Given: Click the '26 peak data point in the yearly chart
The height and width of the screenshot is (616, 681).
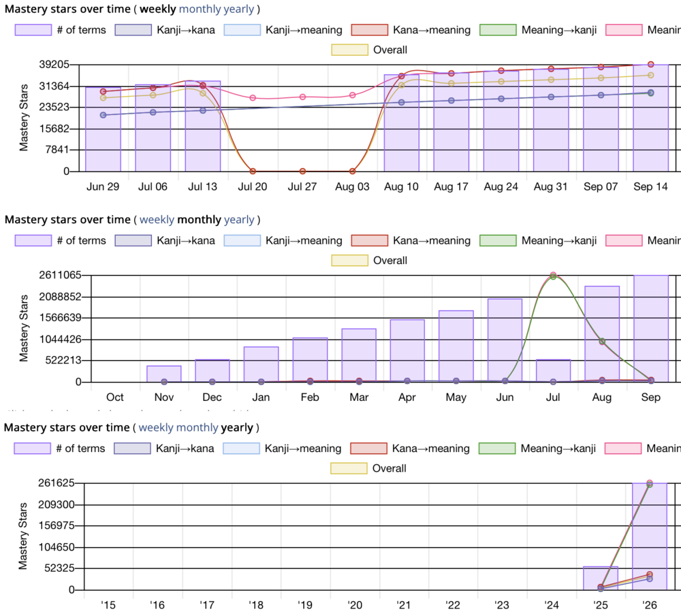Looking at the screenshot, I should [x=650, y=483].
